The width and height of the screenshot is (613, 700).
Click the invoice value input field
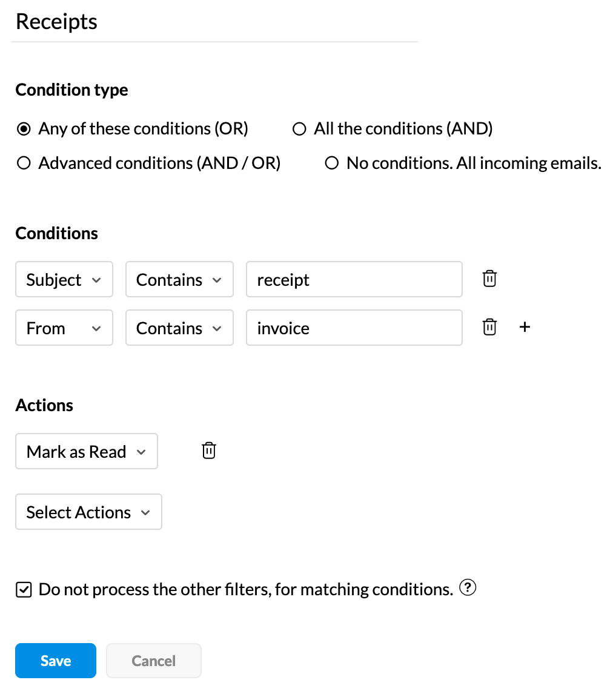354,328
